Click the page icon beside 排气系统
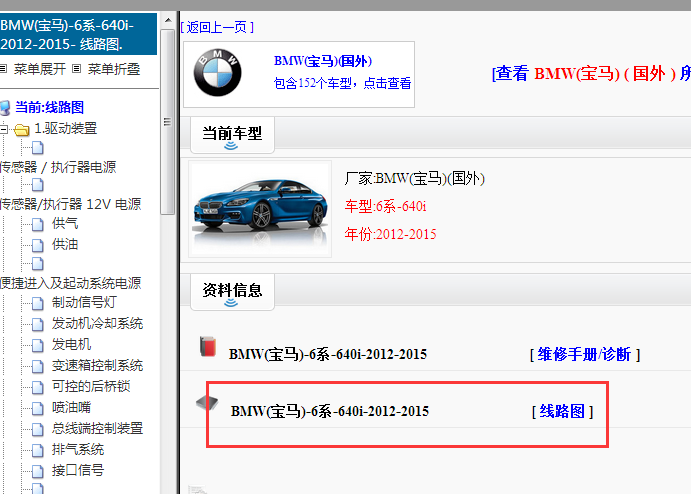 point(37,450)
